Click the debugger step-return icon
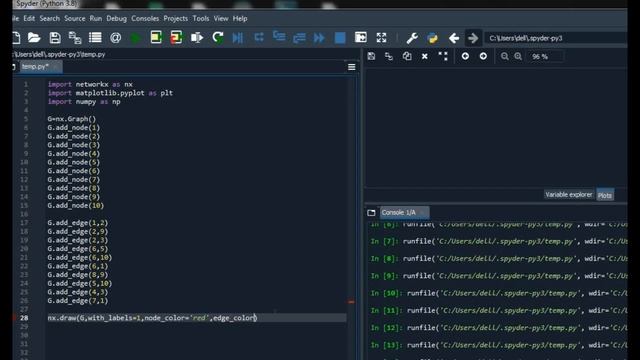 (299, 38)
